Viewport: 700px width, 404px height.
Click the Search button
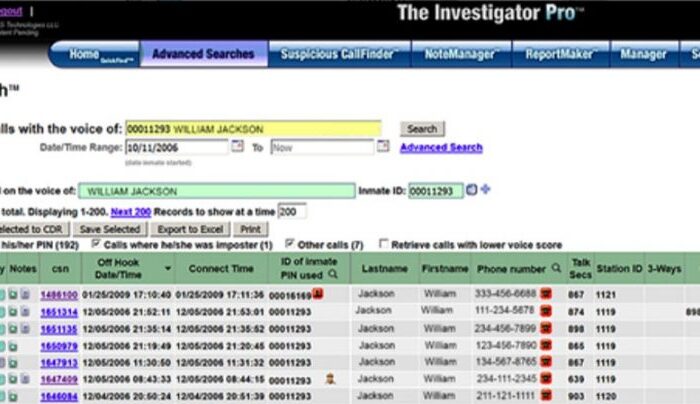point(422,129)
